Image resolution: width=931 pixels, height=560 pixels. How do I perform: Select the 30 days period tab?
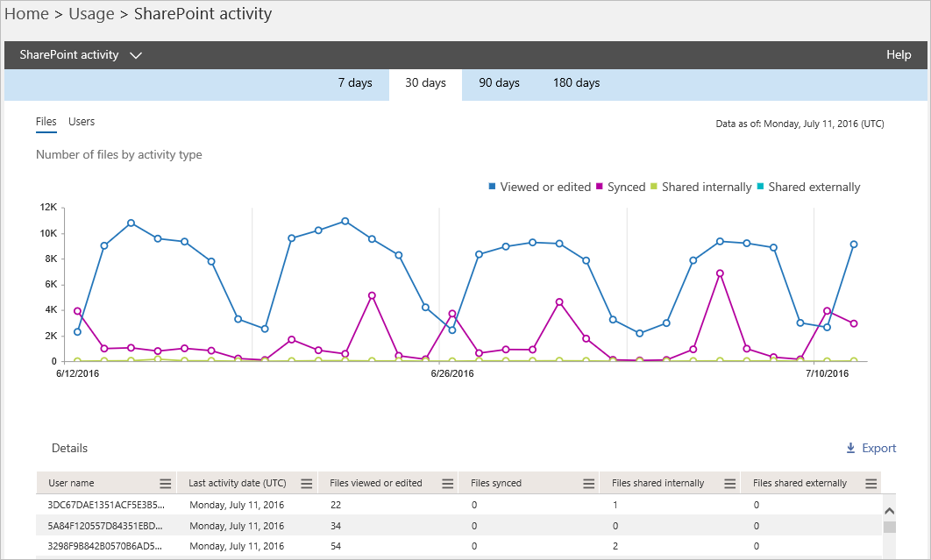(x=426, y=83)
